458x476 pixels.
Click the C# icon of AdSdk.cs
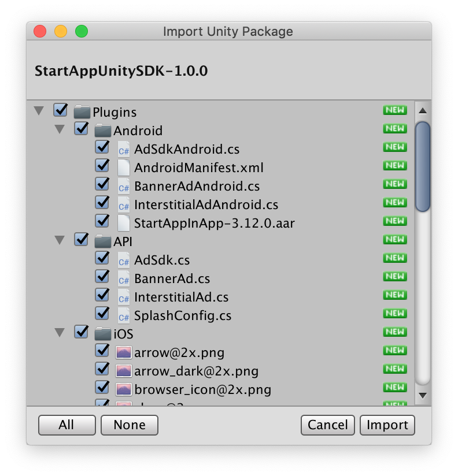(124, 260)
